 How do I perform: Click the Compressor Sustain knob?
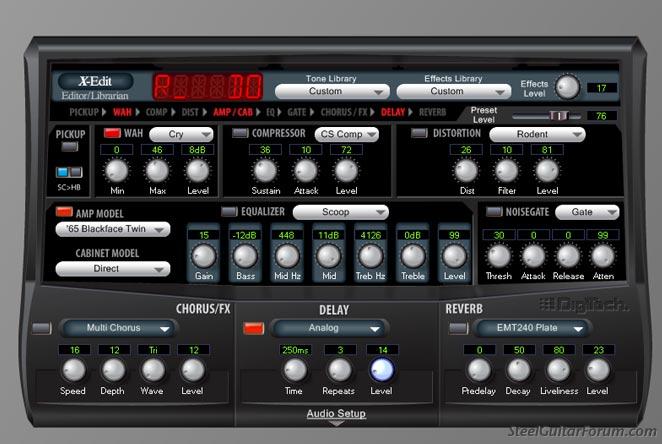point(265,171)
